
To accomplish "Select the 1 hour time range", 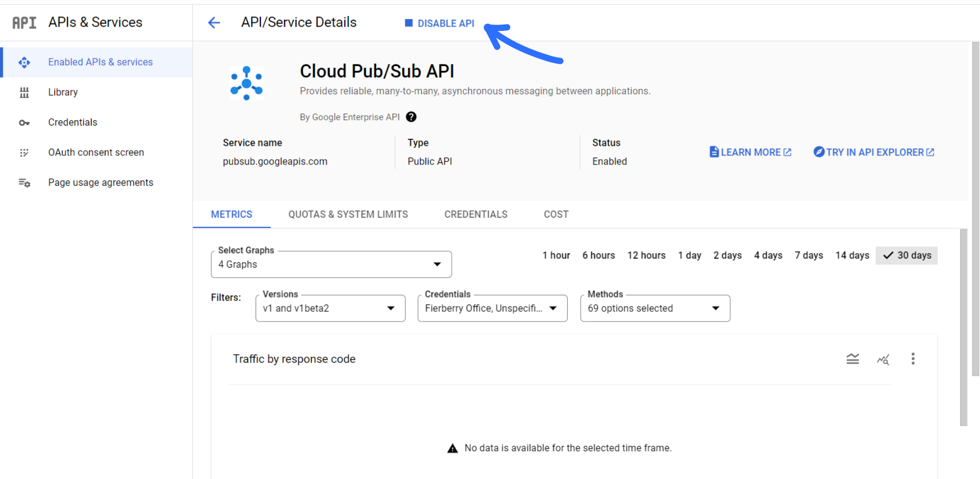I will coord(556,255).
